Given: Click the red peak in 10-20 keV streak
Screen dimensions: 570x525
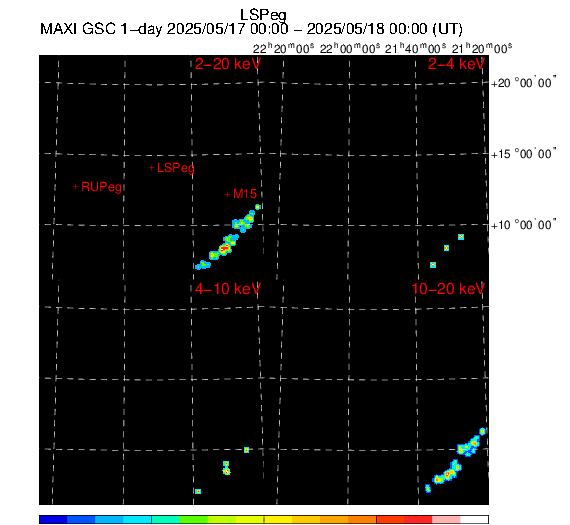Looking at the screenshot, I should pos(449,474).
